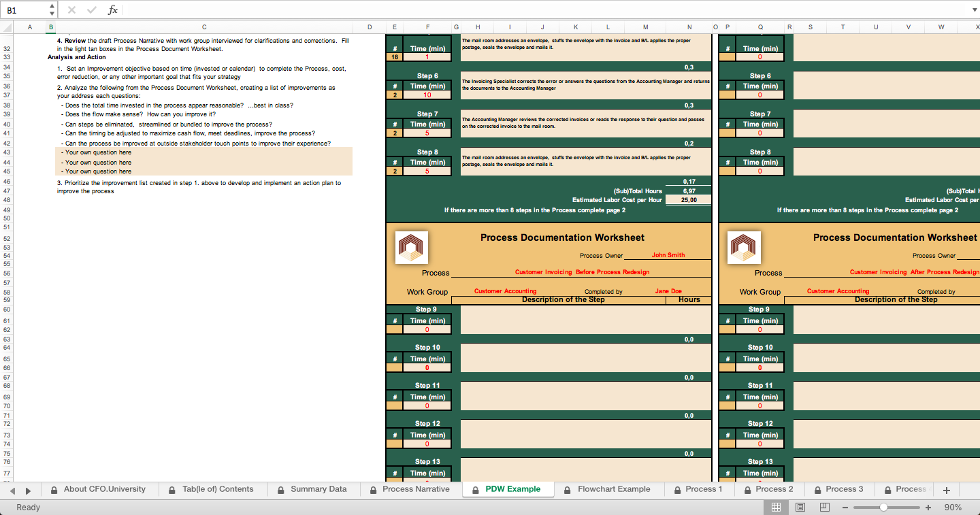Select column F header
Viewport: 980px width, 515px height.
(427, 27)
